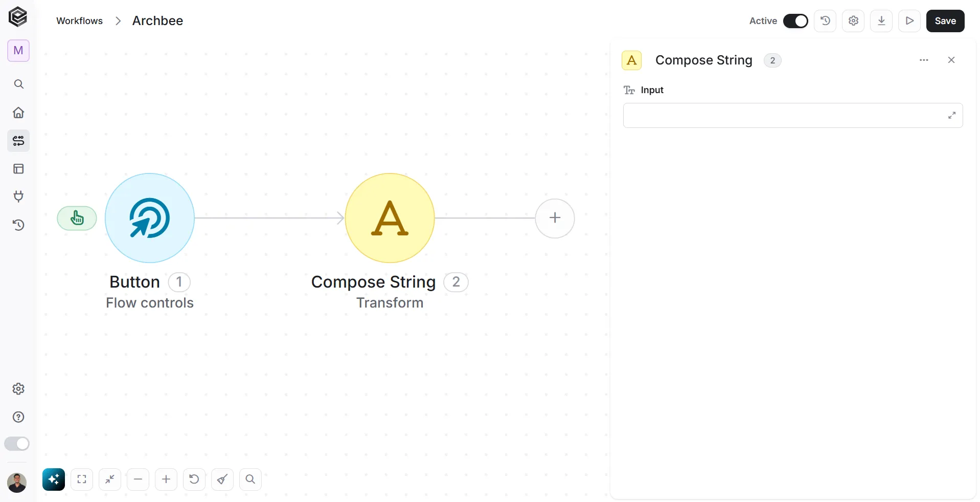Zoom out the canvas with minus icon

click(138, 479)
